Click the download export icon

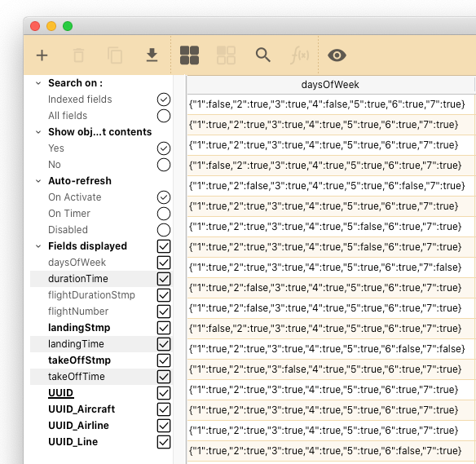pos(152,55)
